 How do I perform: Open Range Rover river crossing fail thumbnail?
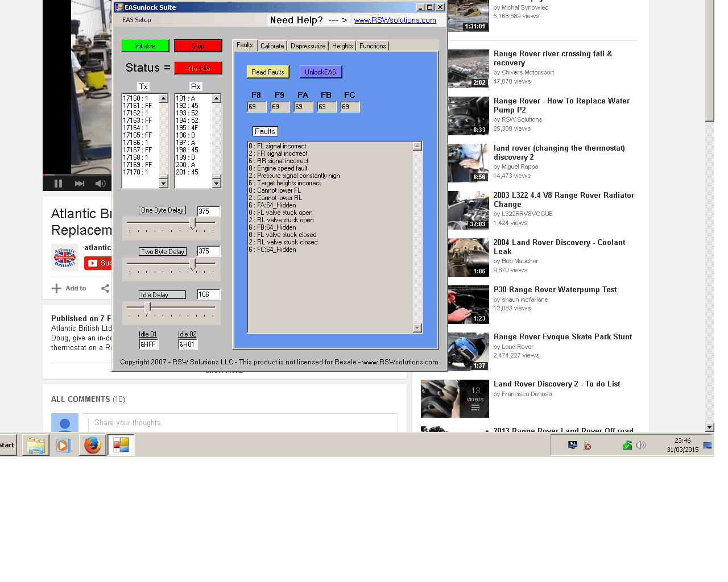point(468,69)
